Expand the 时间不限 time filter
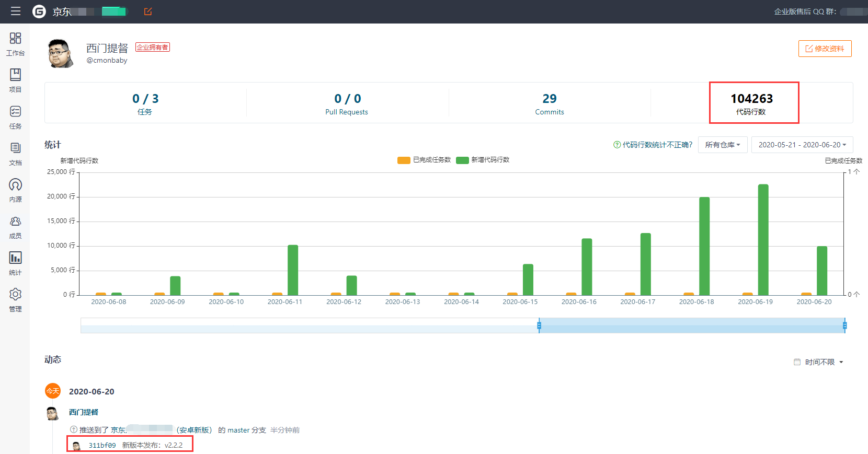Screen dimensions: 868x454 824,362
